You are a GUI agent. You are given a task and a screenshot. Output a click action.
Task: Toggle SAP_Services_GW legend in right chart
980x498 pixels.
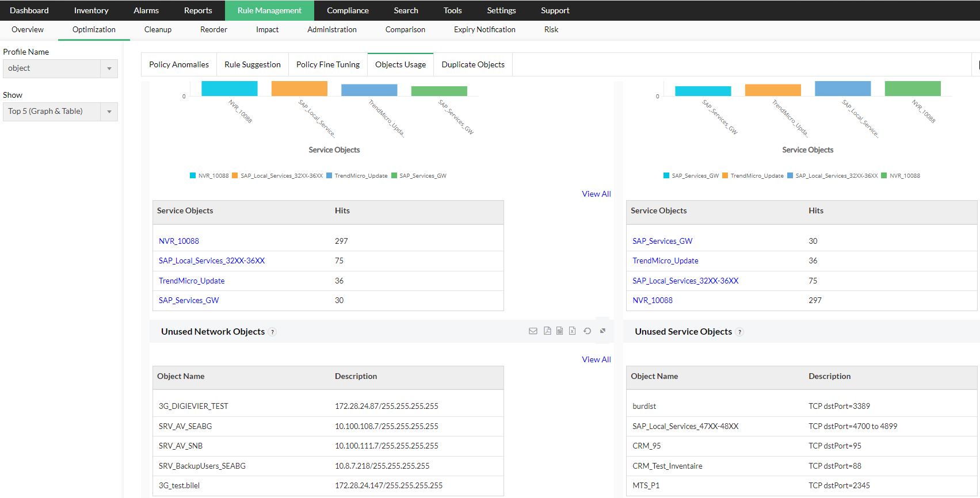tap(691, 176)
